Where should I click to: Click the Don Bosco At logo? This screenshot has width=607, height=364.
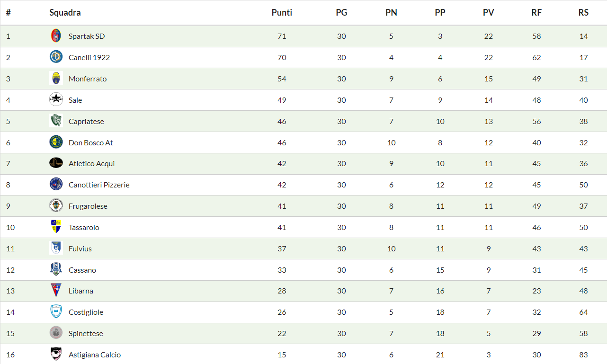[x=56, y=142]
